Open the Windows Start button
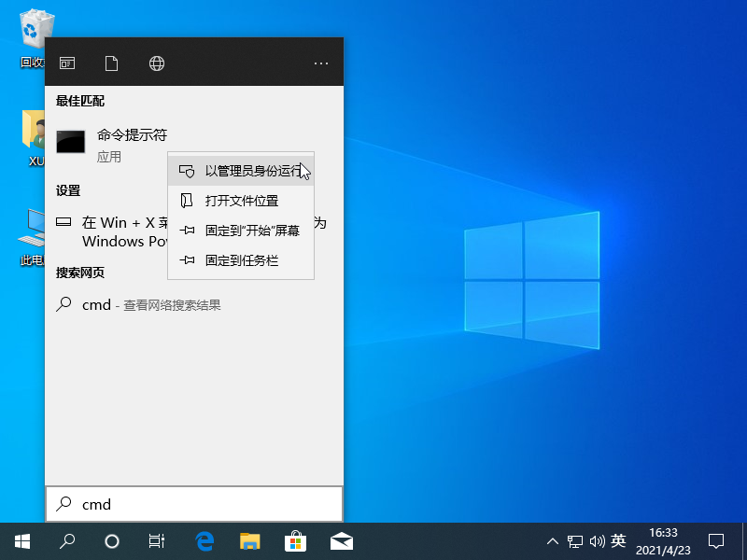747x560 pixels. [x=22, y=540]
